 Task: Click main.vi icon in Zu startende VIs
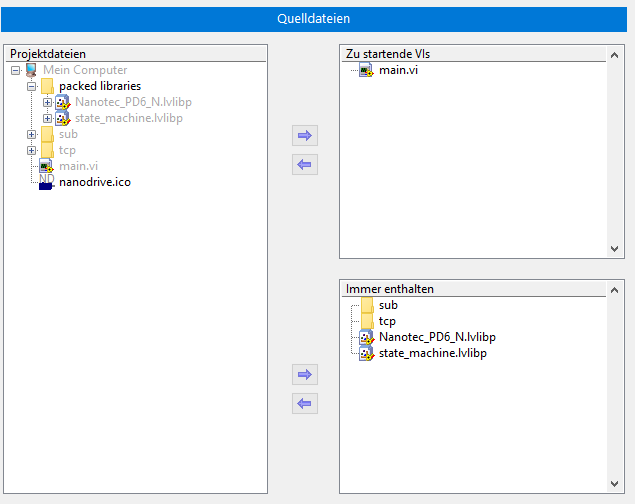click(366, 70)
